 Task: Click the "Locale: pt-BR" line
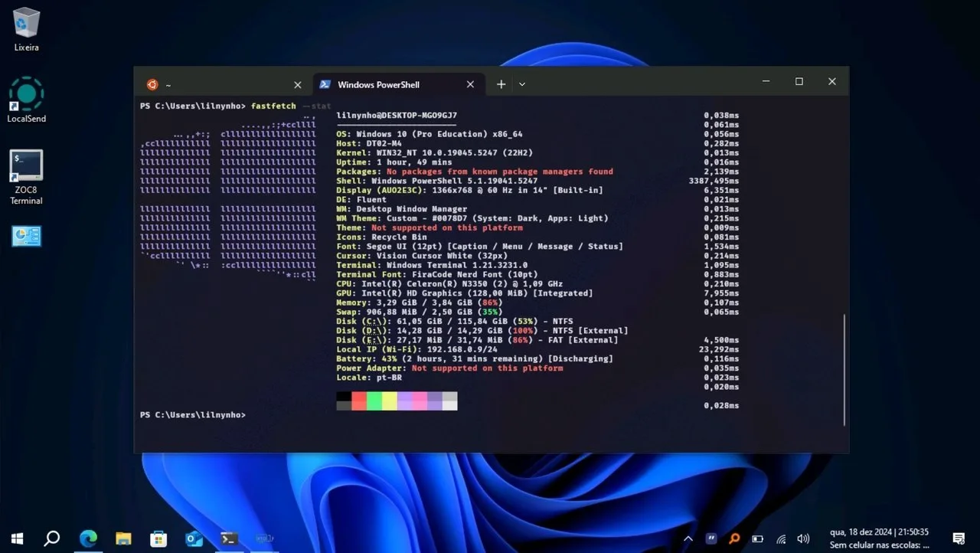pyautogui.click(x=369, y=378)
